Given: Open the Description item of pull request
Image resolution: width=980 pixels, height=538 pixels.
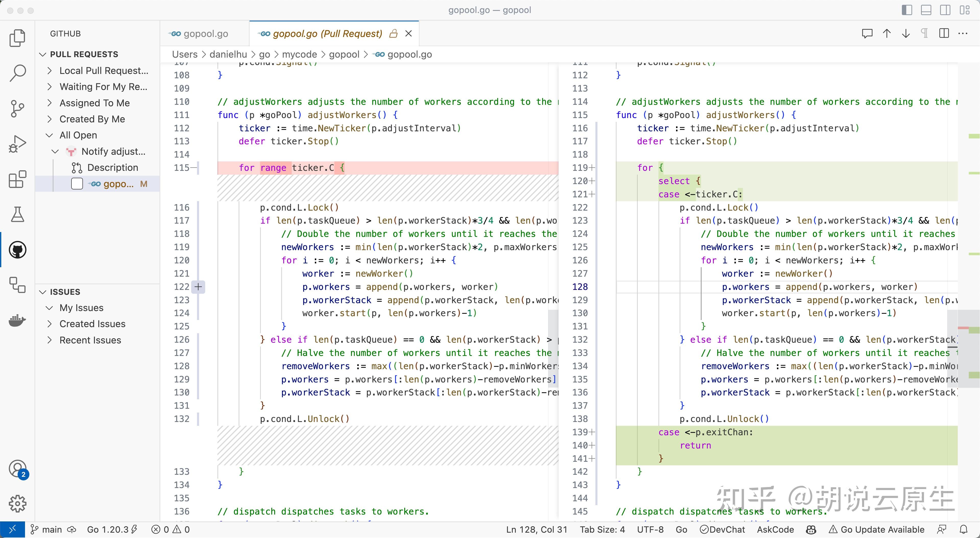Looking at the screenshot, I should click(x=113, y=168).
